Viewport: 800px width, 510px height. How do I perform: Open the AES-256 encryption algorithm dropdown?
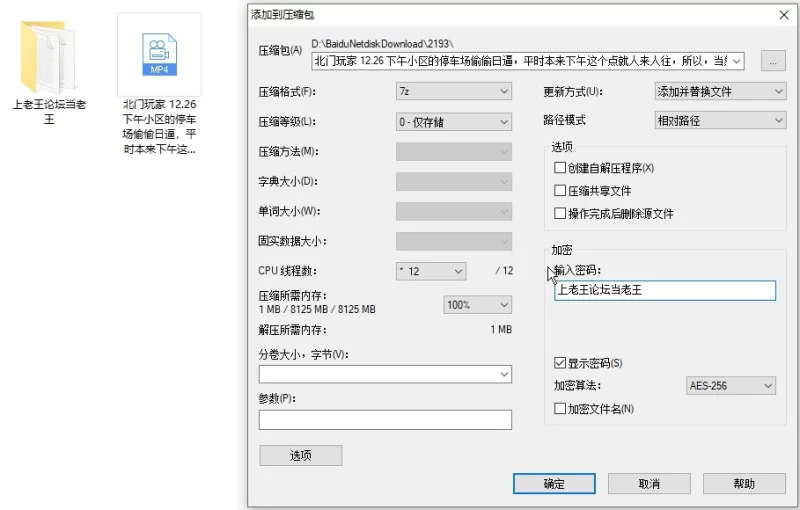point(731,386)
